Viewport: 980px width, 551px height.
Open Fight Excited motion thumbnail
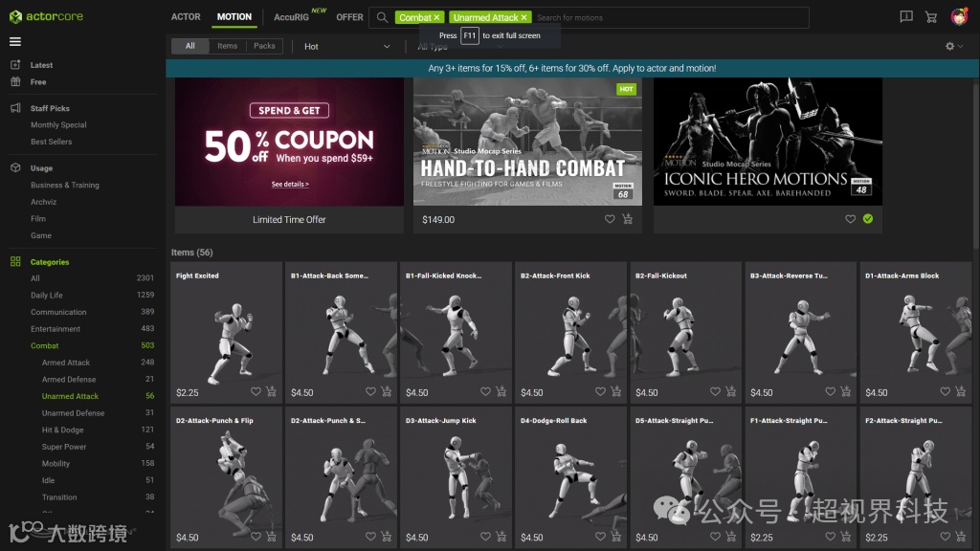[x=226, y=332]
